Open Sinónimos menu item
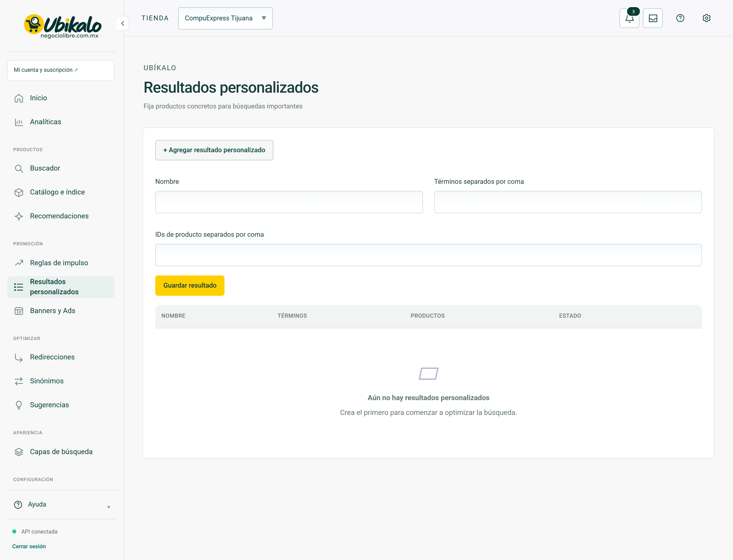The height and width of the screenshot is (560, 733). [x=61, y=381]
